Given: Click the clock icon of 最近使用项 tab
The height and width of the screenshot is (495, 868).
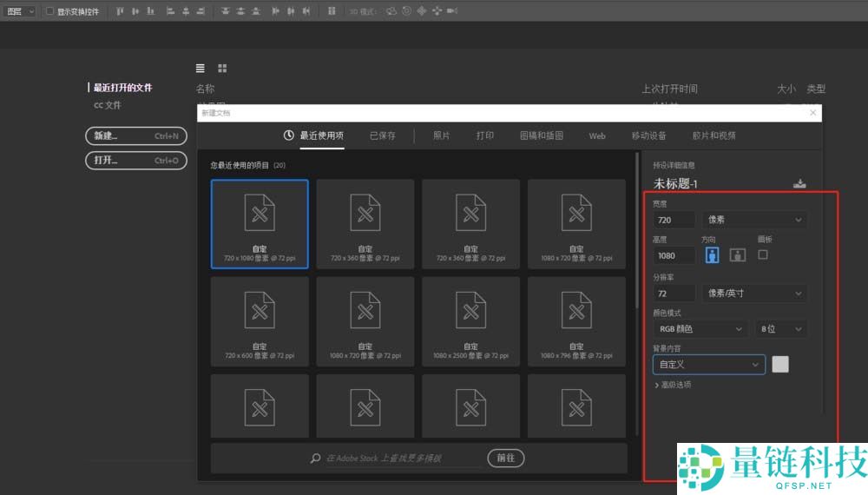Looking at the screenshot, I should click(x=289, y=135).
